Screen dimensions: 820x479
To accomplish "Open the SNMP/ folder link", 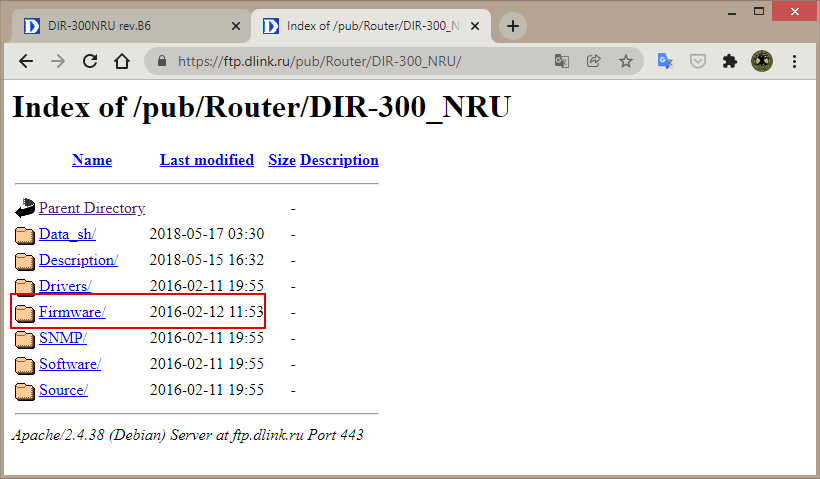I will pos(63,338).
